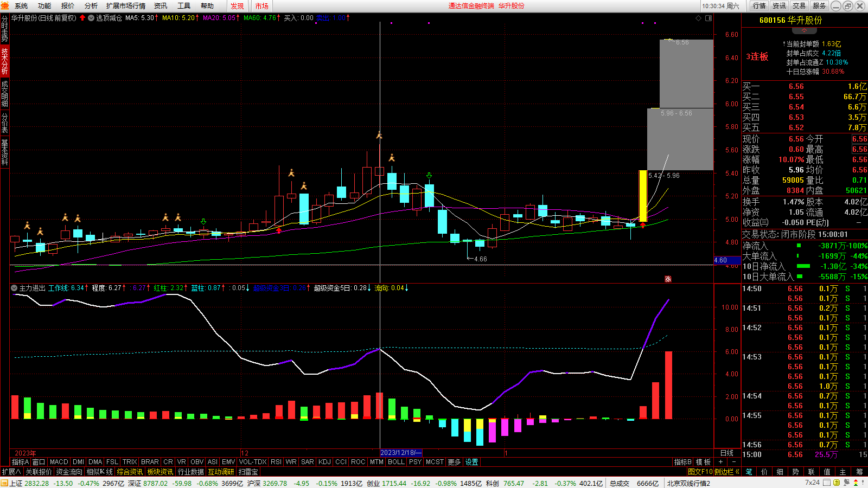
Task: Select the RSI indicator tab
Action: point(276,462)
